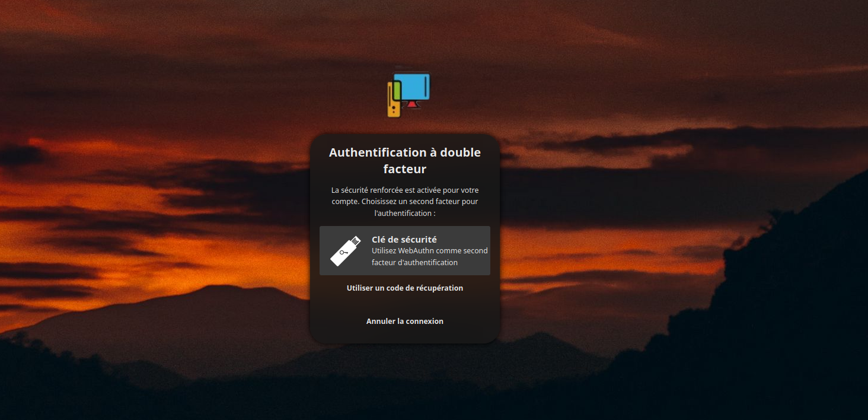The width and height of the screenshot is (868, 420).
Task: Click the green panel in the logo
Action: (397, 90)
